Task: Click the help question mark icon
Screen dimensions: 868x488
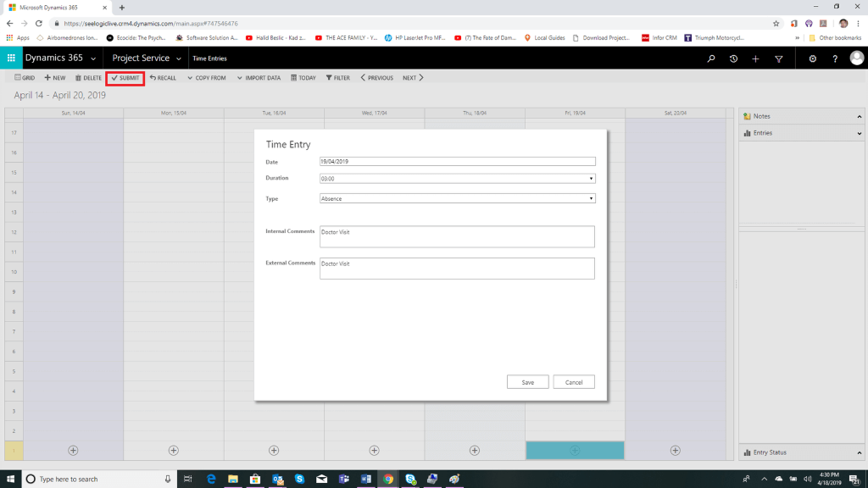Action: point(835,58)
